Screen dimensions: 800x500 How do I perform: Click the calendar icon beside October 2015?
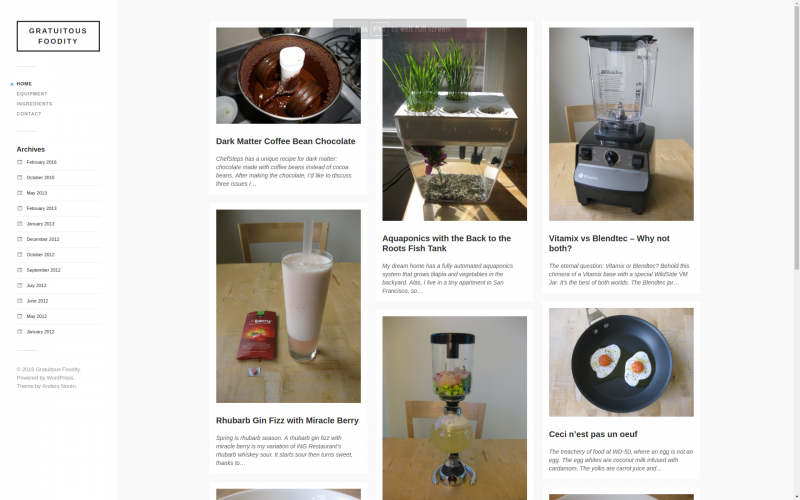pyautogui.click(x=19, y=178)
